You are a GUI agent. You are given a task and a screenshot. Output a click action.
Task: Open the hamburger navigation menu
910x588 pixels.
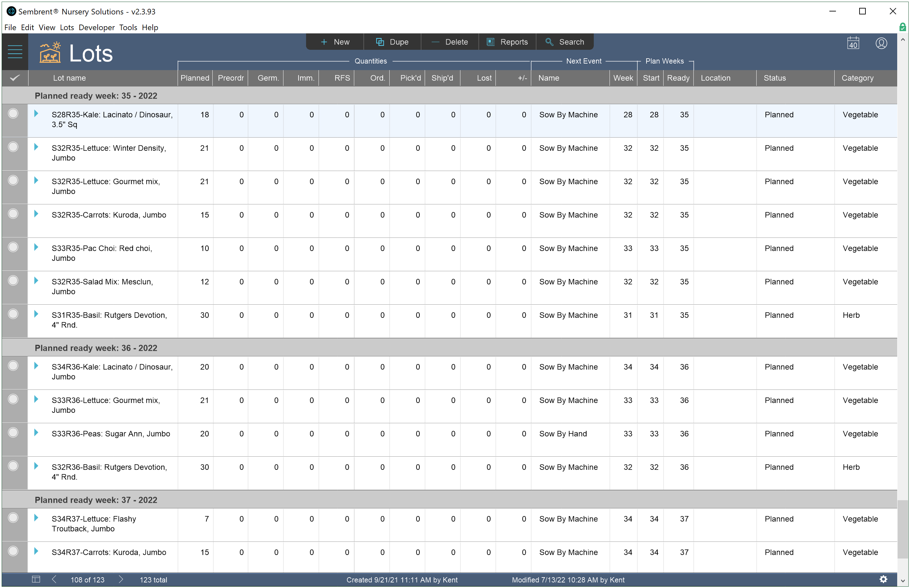pyautogui.click(x=15, y=51)
